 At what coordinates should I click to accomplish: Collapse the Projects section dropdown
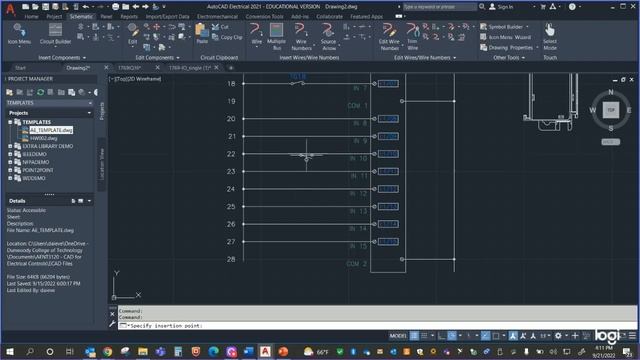click(x=89, y=113)
